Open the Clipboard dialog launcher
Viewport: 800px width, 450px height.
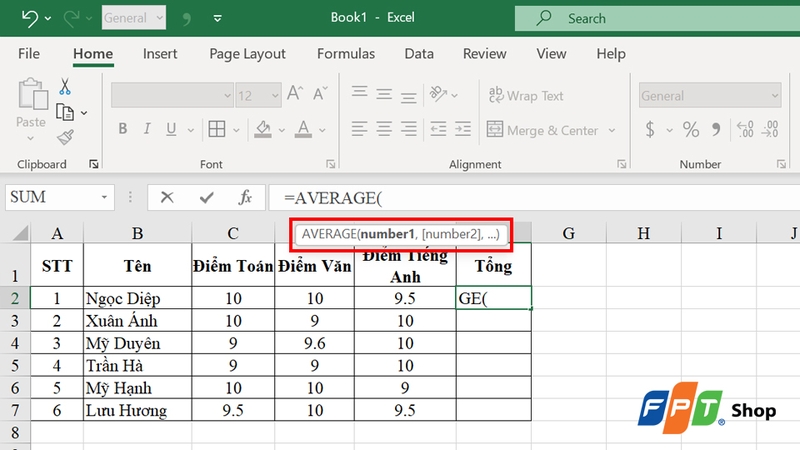(93, 164)
